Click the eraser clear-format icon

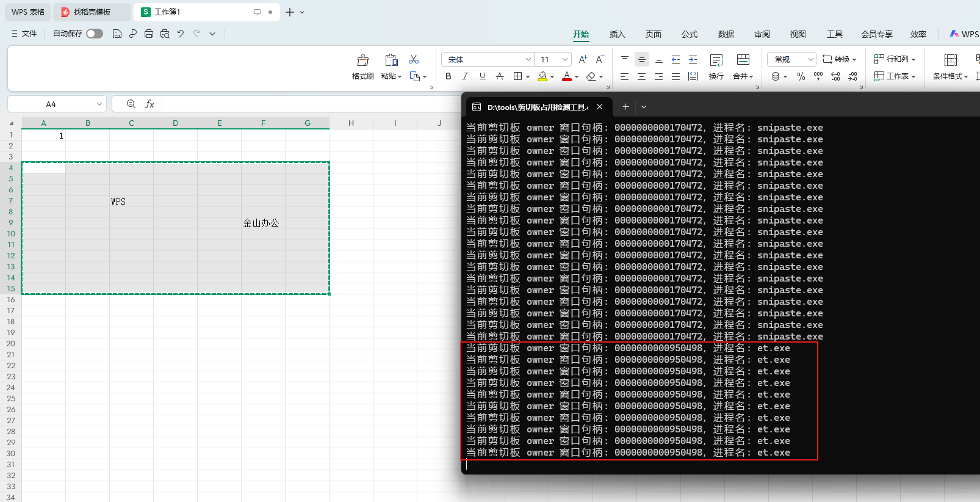coord(591,76)
